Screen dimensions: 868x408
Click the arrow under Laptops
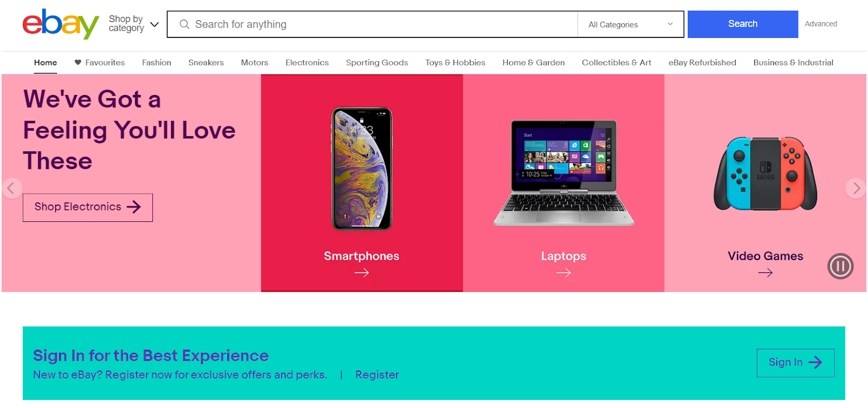[x=564, y=273]
